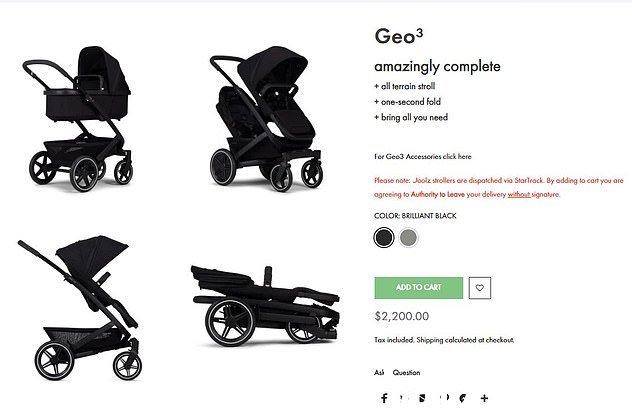Click the $2,200.00 price text
632x416 pixels.
tap(402, 316)
